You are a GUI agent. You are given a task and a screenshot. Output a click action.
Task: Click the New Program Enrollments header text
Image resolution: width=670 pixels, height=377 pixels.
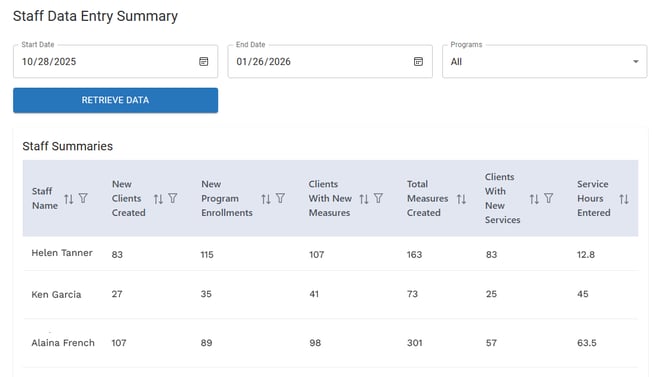click(227, 198)
